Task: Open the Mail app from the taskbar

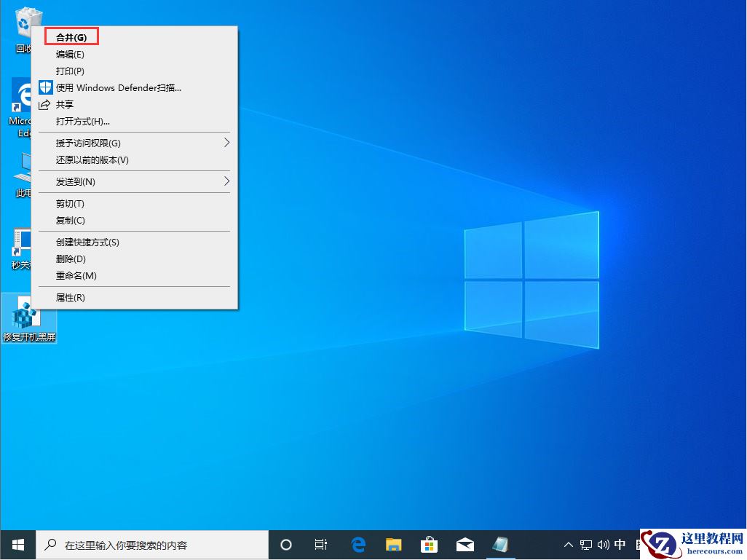Action: [x=465, y=544]
